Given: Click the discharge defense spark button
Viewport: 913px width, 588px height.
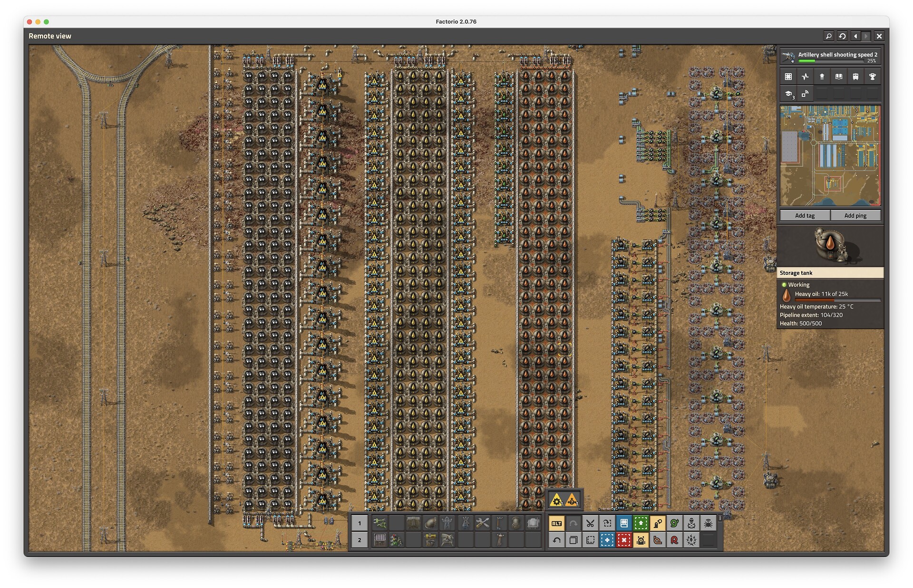Looking at the screenshot, I should point(691,540).
